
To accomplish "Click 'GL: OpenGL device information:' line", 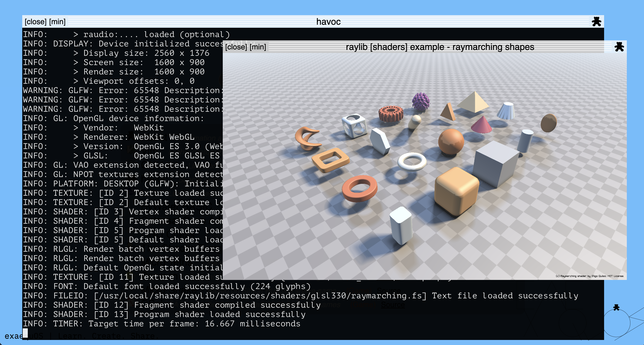I will [113, 118].
